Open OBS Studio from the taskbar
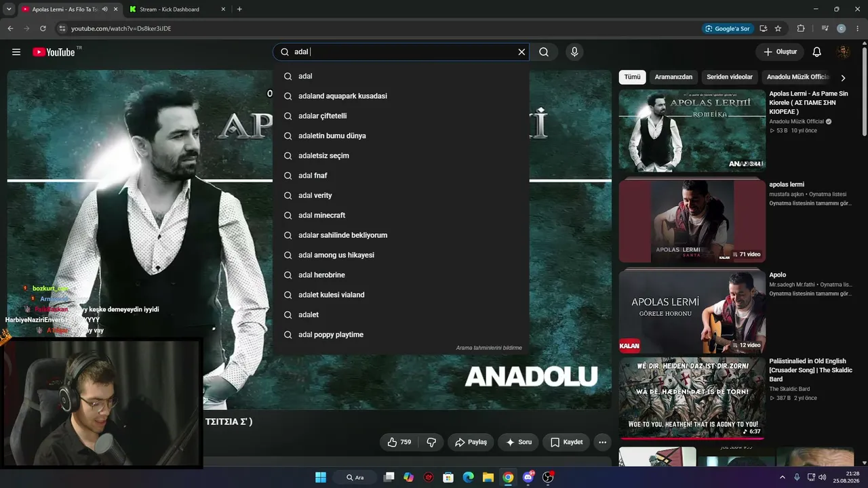 coord(548,477)
